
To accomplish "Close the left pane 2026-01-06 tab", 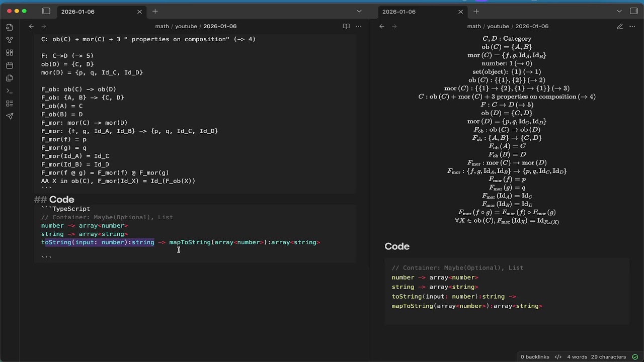I will [139, 12].
